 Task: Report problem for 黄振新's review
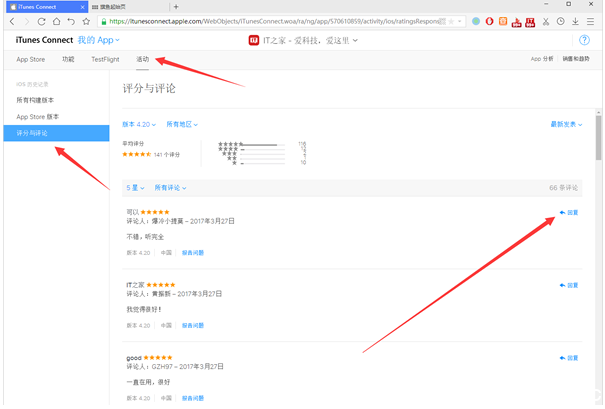(193, 326)
